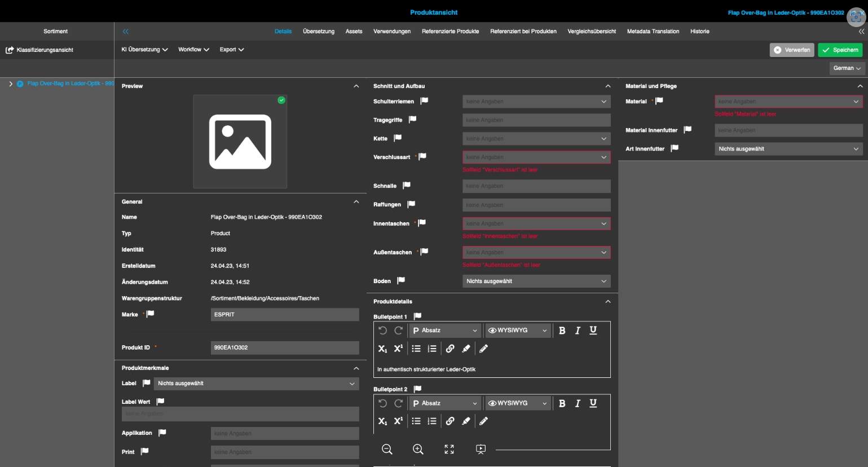Expand the Flap Over-Bag tree item
Image resolution: width=868 pixels, height=467 pixels.
tap(11, 83)
